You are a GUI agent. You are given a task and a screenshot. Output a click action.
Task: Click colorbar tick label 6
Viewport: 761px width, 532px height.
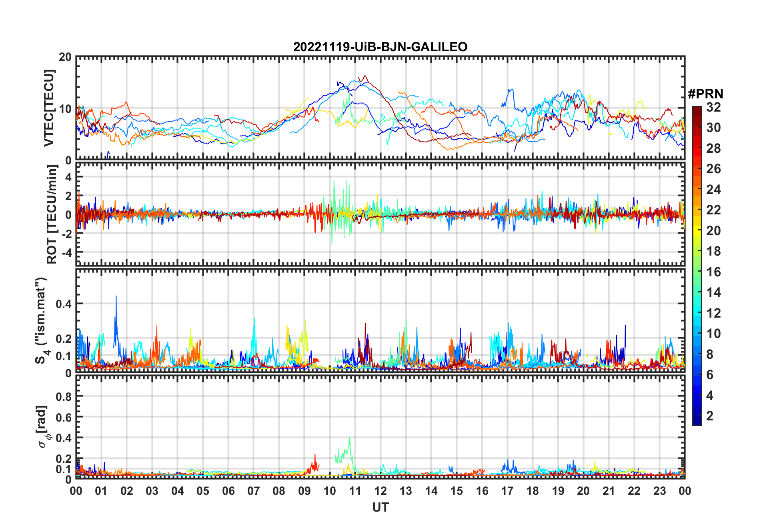coord(710,375)
